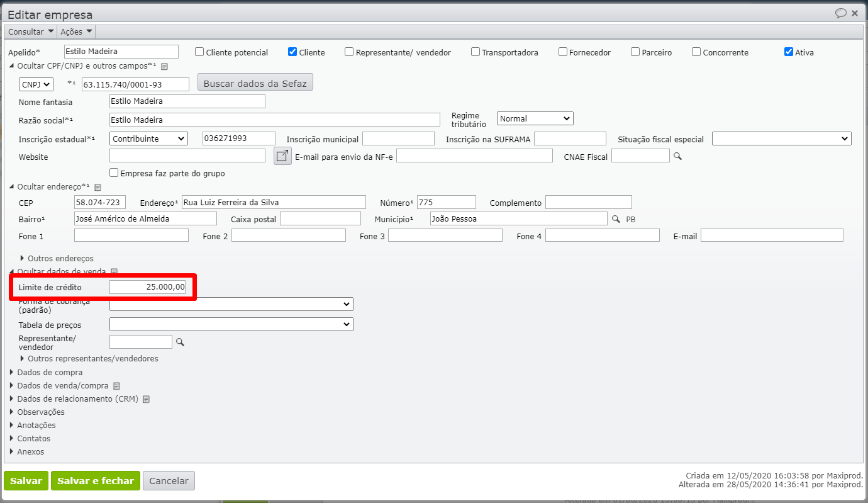
Task: Click the Endereço input field
Action: [274, 202]
